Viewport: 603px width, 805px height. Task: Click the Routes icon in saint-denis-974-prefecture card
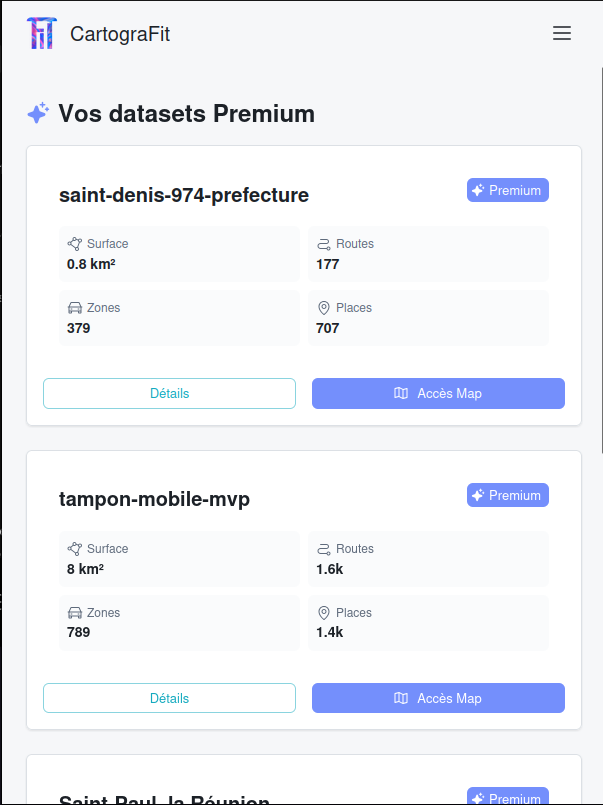click(322, 243)
